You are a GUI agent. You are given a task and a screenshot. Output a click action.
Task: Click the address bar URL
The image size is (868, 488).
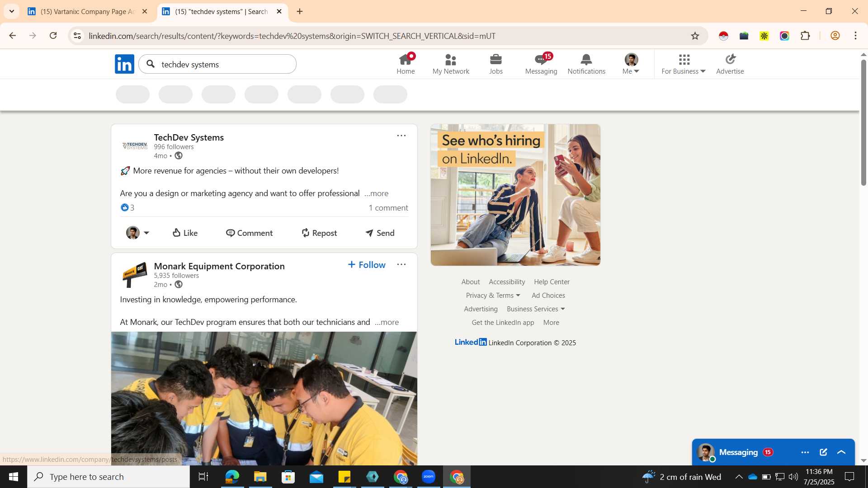(x=292, y=36)
